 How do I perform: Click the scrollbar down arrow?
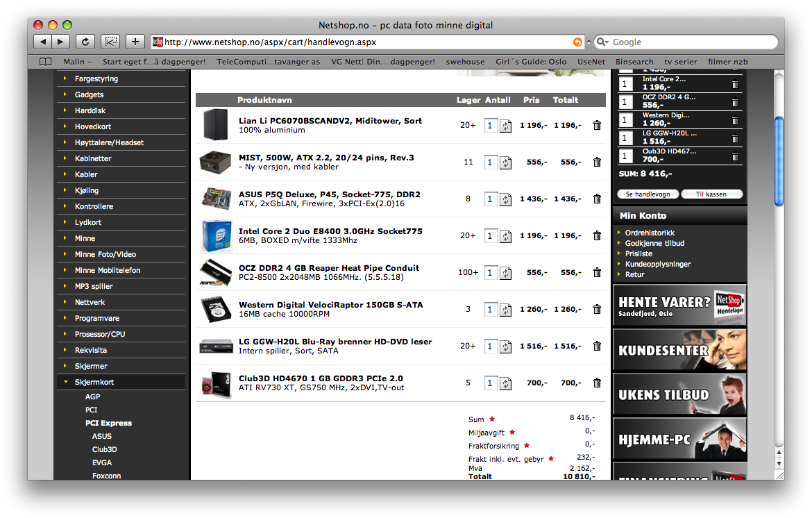(779, 464)
